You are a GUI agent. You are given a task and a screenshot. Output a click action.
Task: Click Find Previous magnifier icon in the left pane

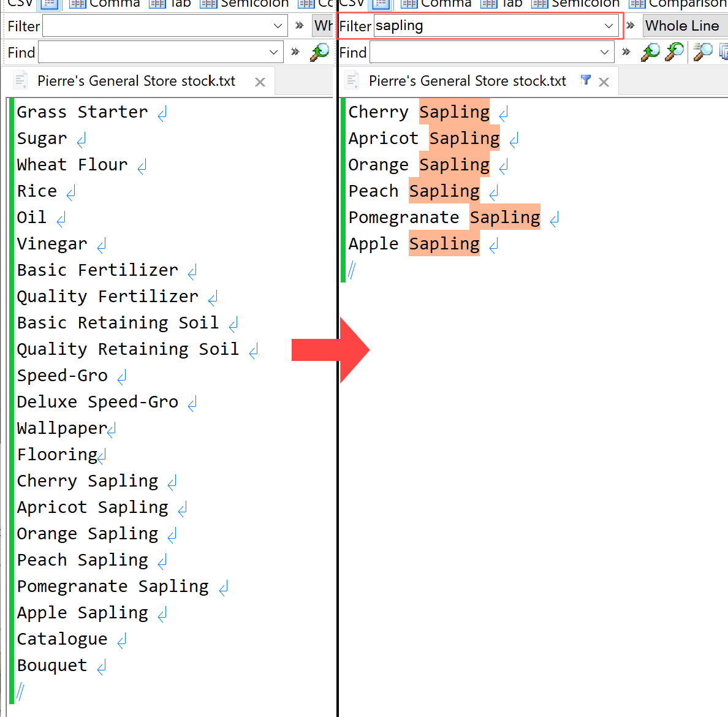click(x=320, y=53)
